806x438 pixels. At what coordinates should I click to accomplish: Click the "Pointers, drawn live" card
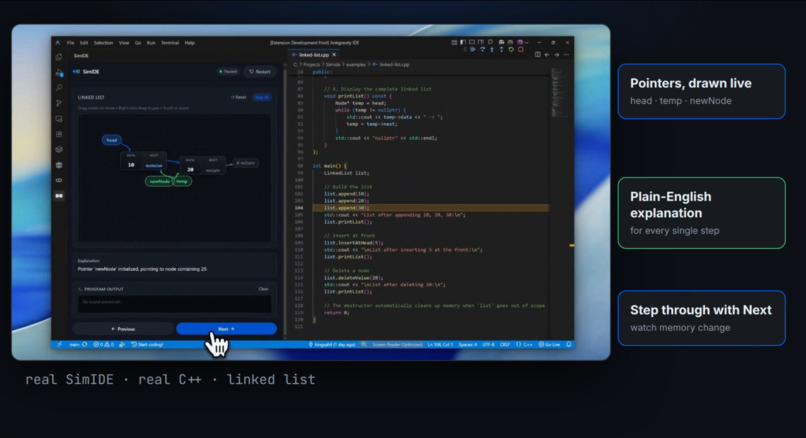click(x=702, y=92)
